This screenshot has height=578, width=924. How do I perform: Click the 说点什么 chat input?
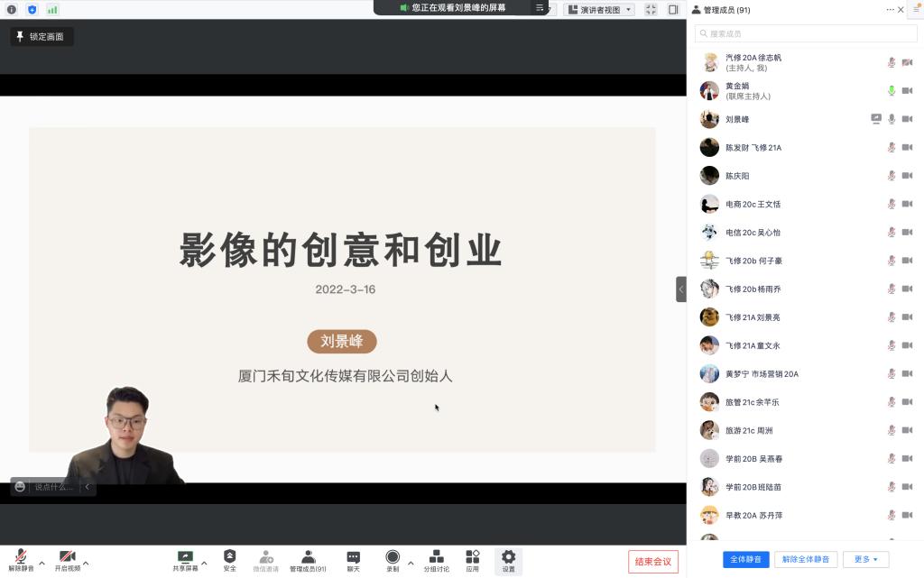coord(53,487)
